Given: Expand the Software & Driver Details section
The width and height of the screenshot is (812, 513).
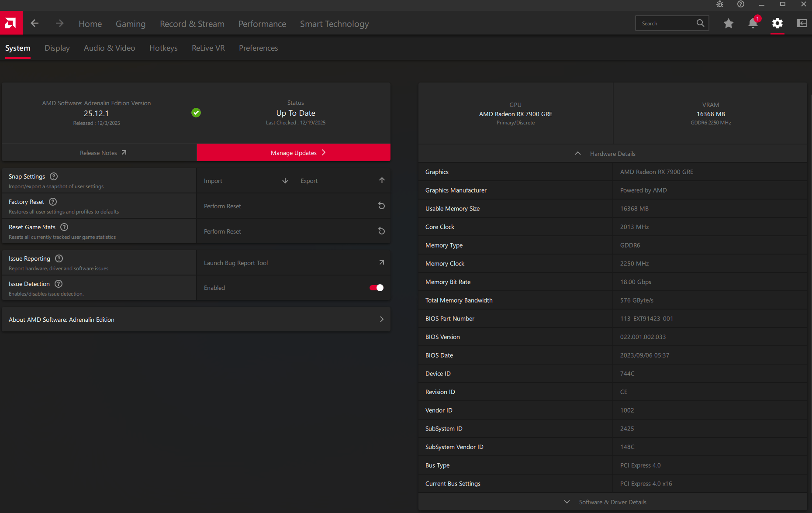Looking at the screenshot, I should pyautogui.click(x=613, y=502).
